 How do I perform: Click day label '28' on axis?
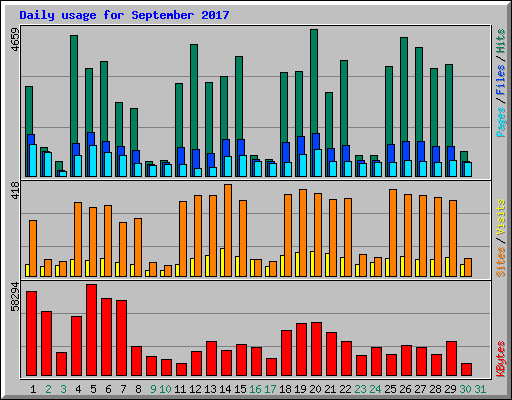435,389
